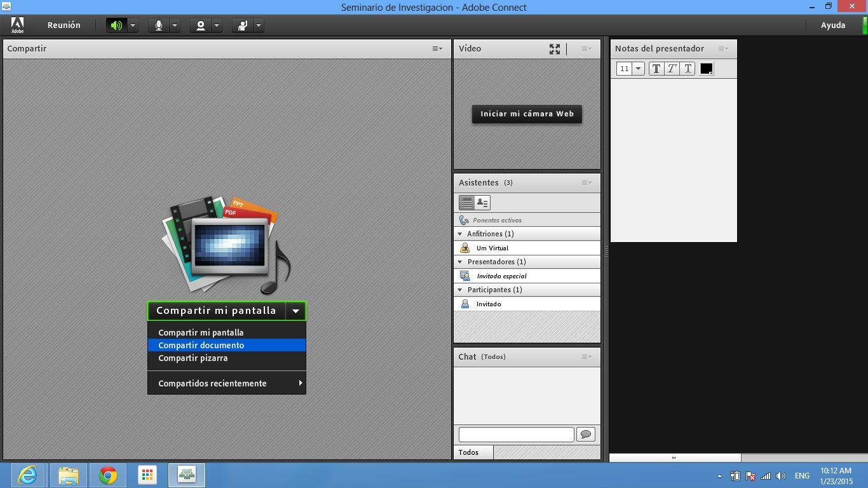This screenshot has width=868, height=488.
Task: Toggle the green speaker audio button
Action: point(116,25)
